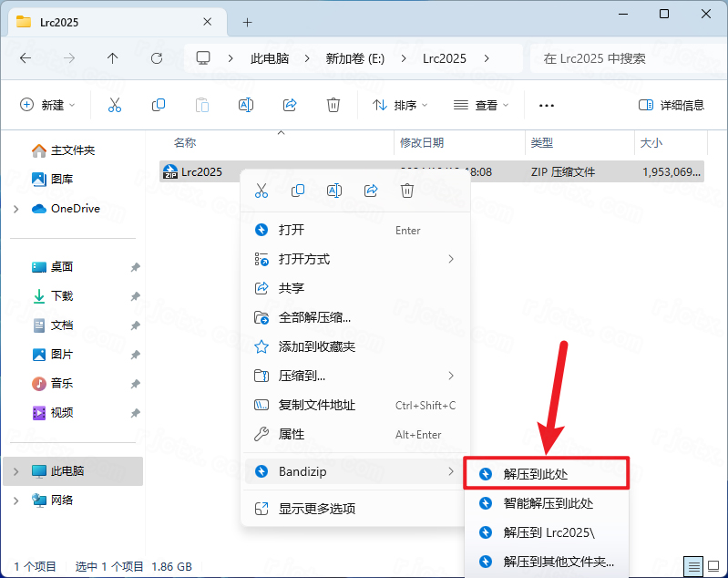The width and height of the screenshot is (728, 578).
Task: Switch to details view in status bar
Action: (x=694, y=566)
